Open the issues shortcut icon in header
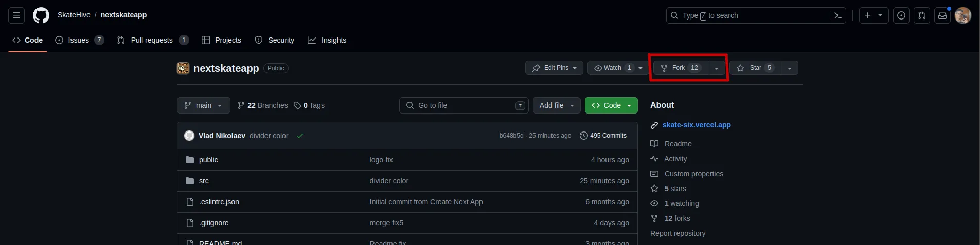The image size is (980, 245). coord(901,15)
